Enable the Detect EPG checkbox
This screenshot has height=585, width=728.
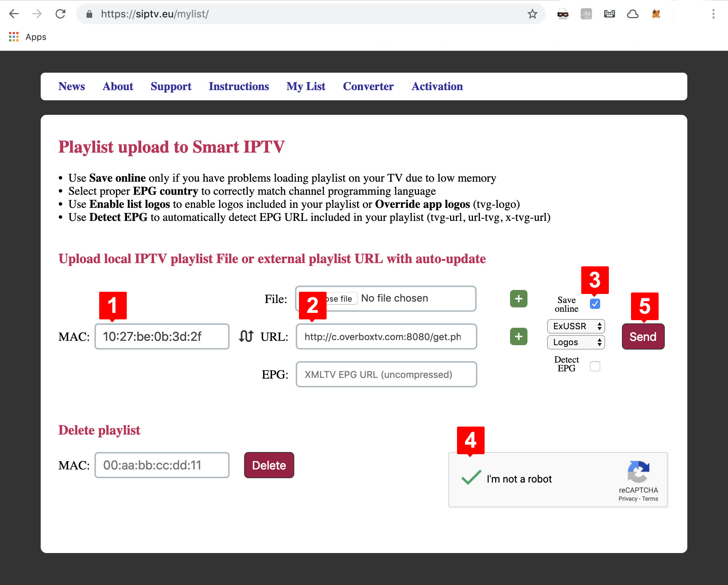(595, 366)
